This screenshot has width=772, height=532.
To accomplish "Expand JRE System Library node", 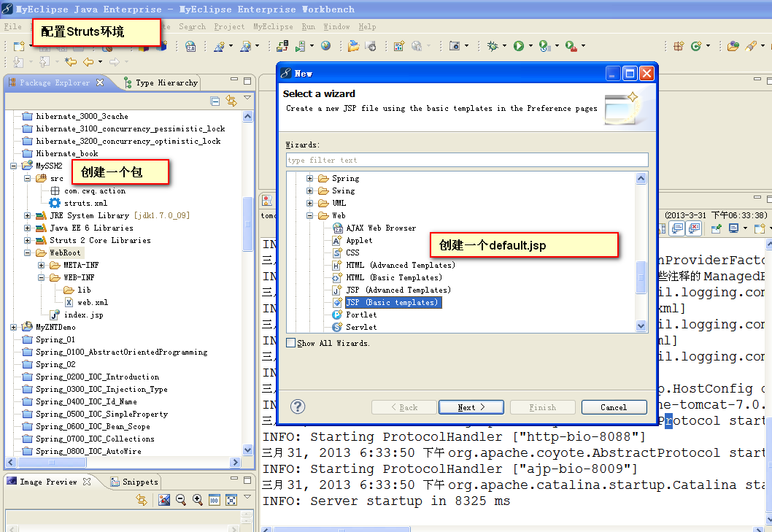I will pyautogui.click(x=28, y=216).
